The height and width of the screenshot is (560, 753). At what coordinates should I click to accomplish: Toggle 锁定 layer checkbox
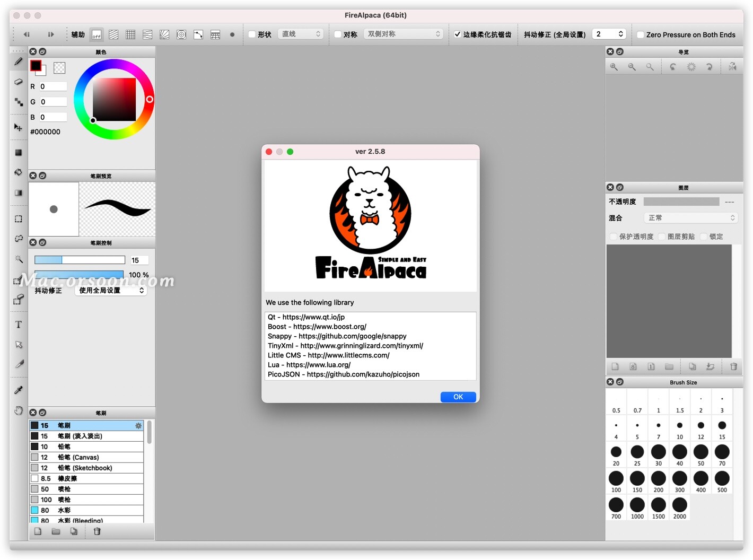point(704,237)
